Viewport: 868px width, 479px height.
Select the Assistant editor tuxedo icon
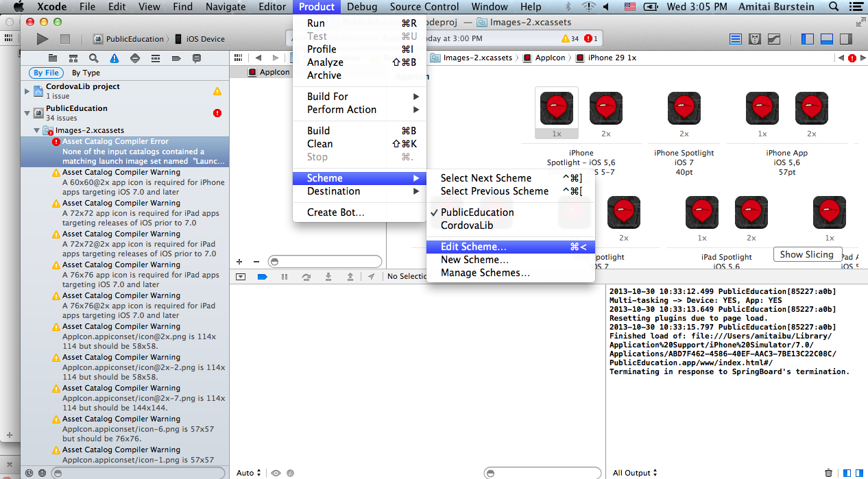[754, 39]
